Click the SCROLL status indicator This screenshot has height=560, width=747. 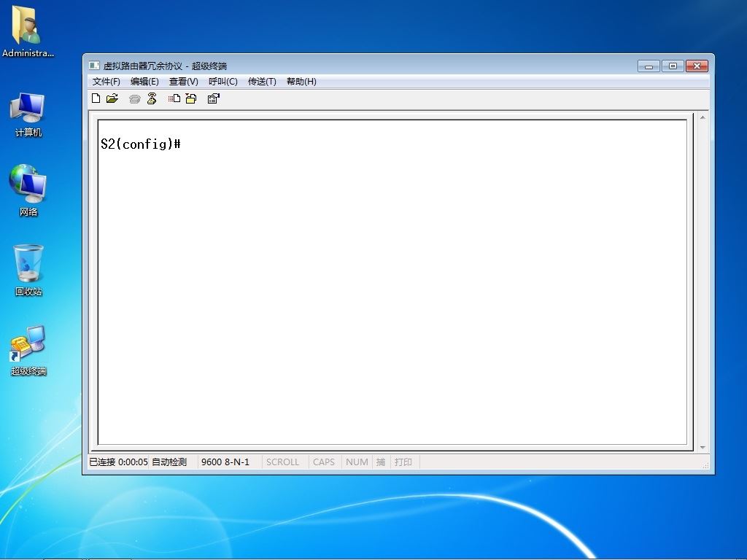[282, 462]
